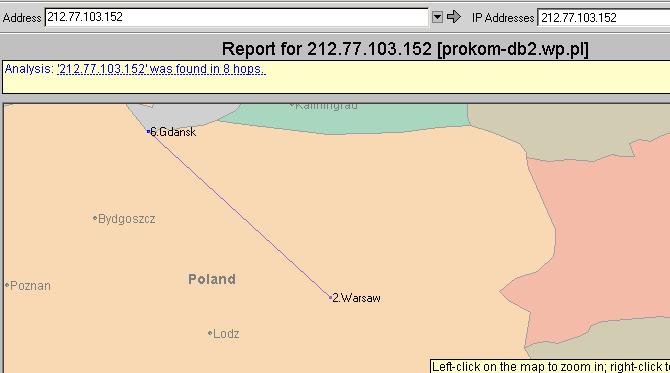Image resolution: width=670 pixels, height=373 pixels.
Task: Click the Bydgoszcz city dot on map
Action: coord(95,218)
